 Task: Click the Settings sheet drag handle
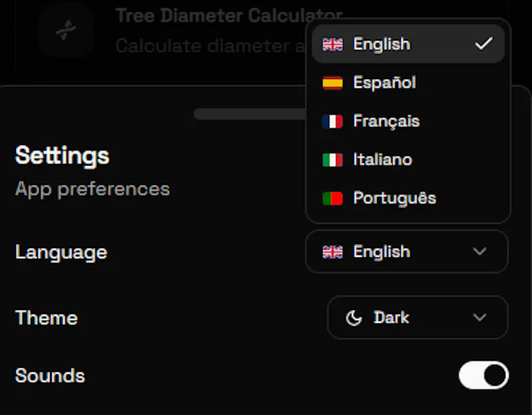[251, 114]
